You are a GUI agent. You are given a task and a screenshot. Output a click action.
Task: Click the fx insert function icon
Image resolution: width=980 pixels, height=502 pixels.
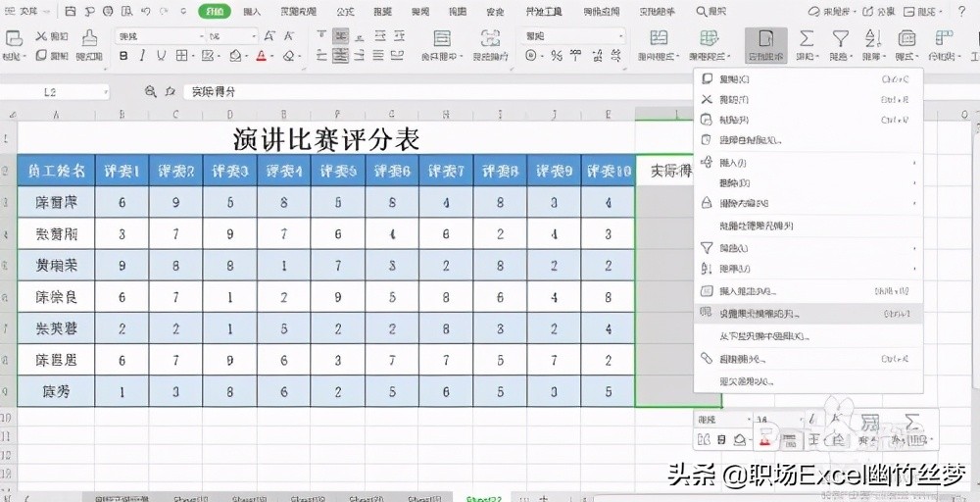[x=170, y=91]
